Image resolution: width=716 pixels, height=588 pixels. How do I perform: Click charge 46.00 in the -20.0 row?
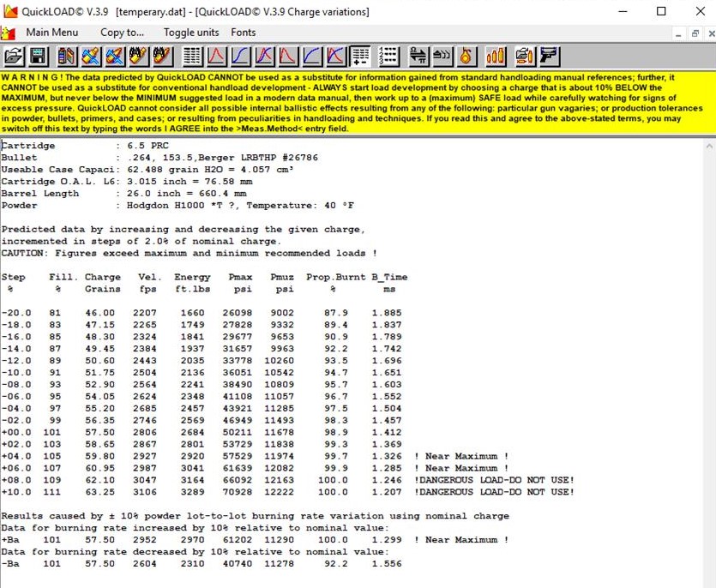coord(99,313)
